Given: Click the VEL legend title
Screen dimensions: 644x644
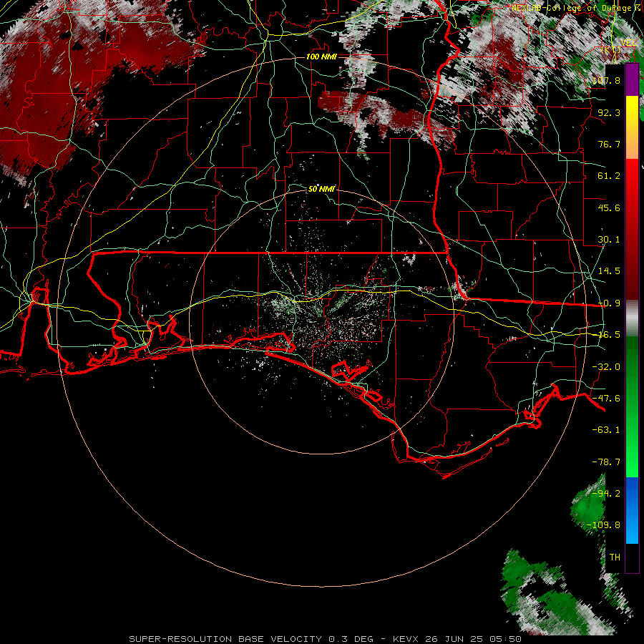Looking at the screenshot, I should pyautogui.click(x=628, y=43).
